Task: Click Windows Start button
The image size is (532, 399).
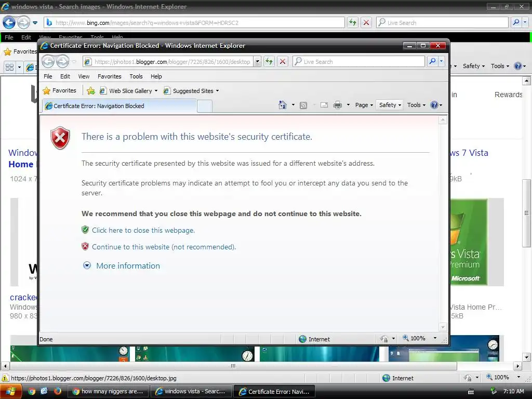Action: [x=10, y=392]
